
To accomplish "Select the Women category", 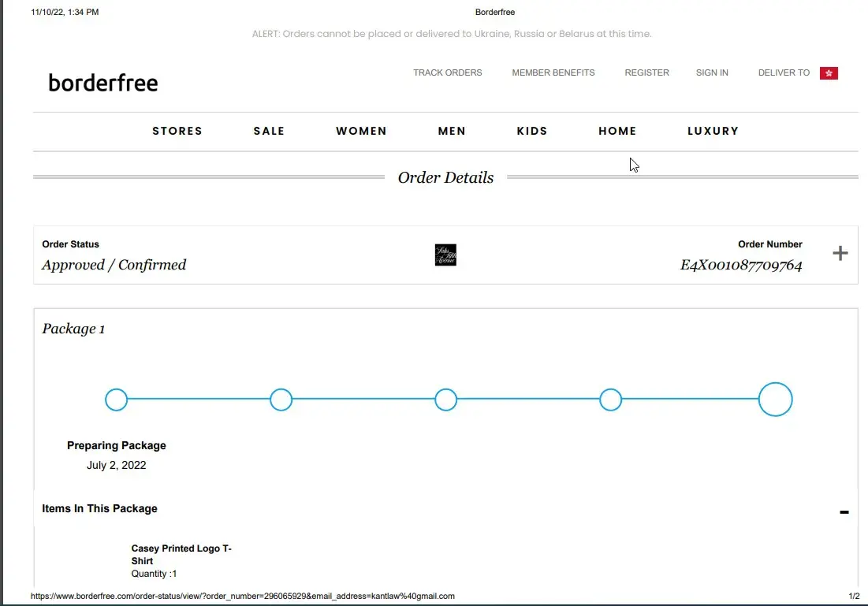I will pyautogui.click(x=361, y=132).
